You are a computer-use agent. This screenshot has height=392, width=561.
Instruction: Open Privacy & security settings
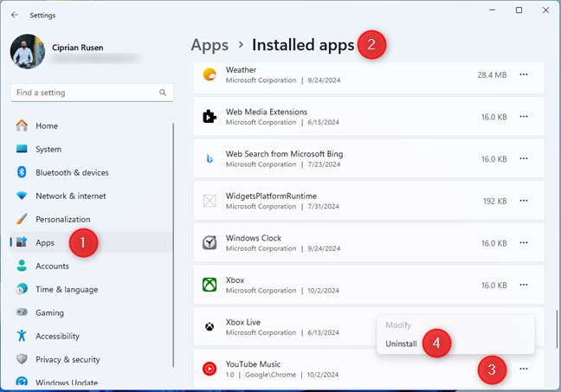(91, 359)
